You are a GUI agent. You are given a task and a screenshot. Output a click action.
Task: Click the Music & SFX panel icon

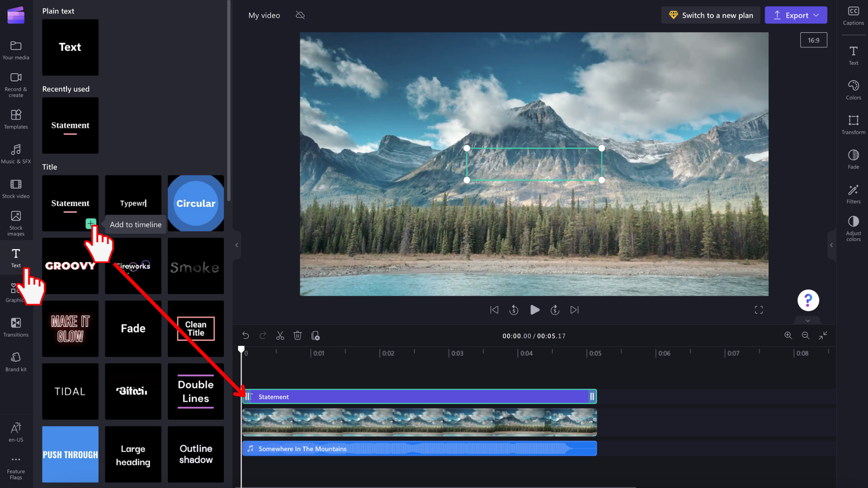tap(16, 153)
